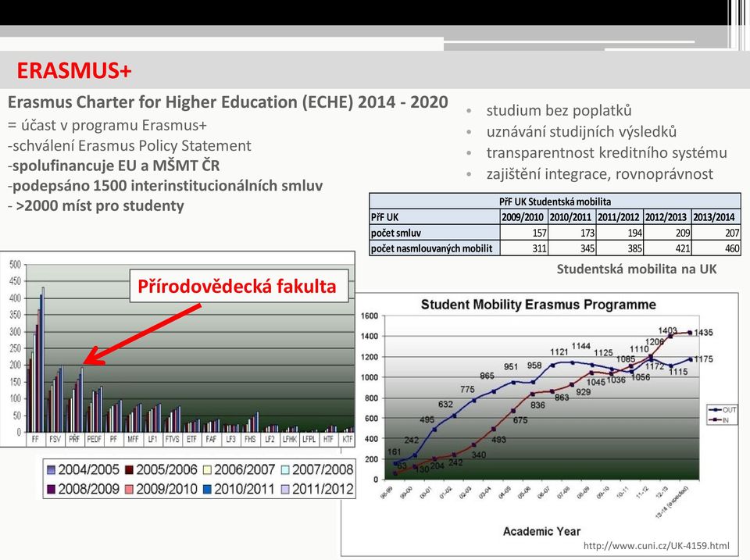The image size is (750, 560).
Task: Select the 1600 y-axis value on line chart
Action: 370,316
